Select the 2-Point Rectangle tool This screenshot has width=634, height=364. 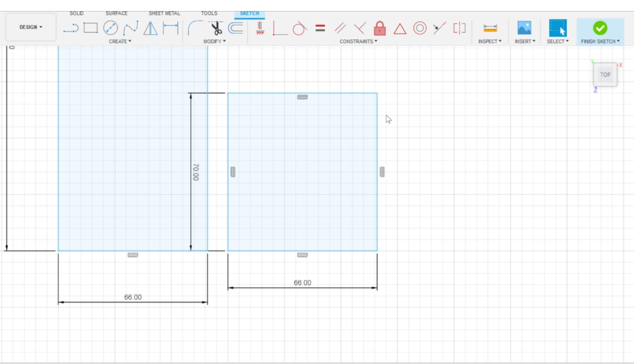[90, 28]
